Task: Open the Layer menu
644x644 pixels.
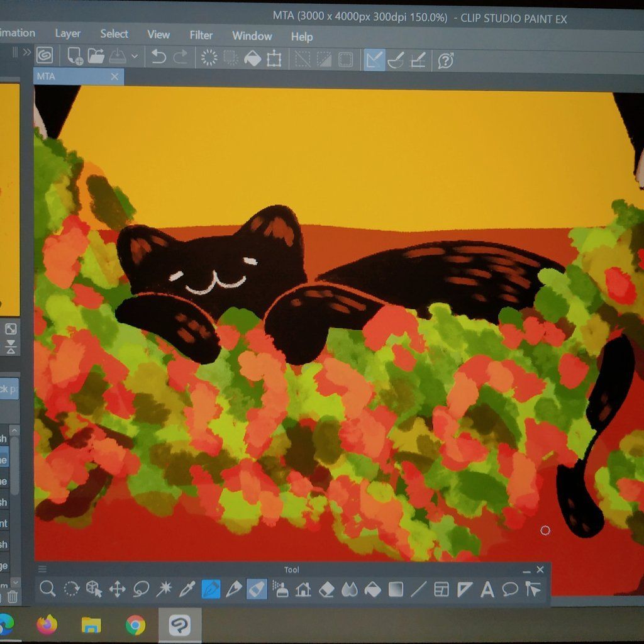Action: (x=68, y=33)
